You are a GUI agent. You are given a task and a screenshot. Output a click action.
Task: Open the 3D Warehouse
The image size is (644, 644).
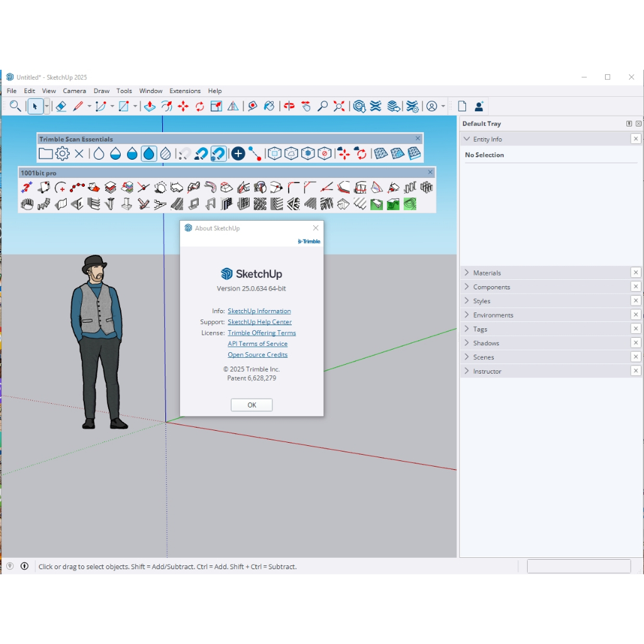(359, 106)
